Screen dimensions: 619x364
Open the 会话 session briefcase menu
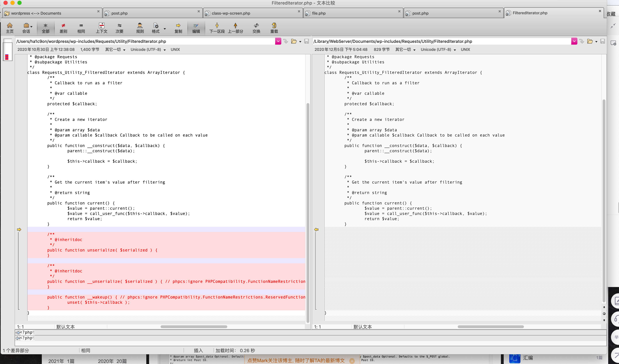26,28
